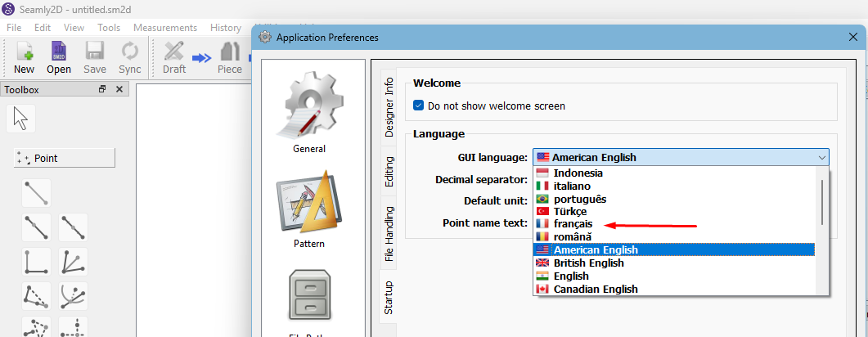Open the Measurements menu

(165, 28)
